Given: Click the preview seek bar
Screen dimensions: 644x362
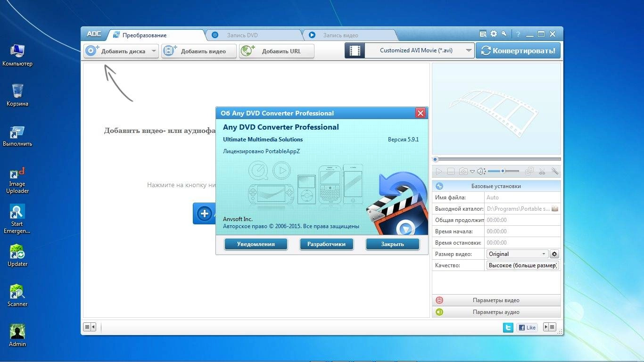Looking at the screenshot, I should pyautogui.click(x=496, y=159).
